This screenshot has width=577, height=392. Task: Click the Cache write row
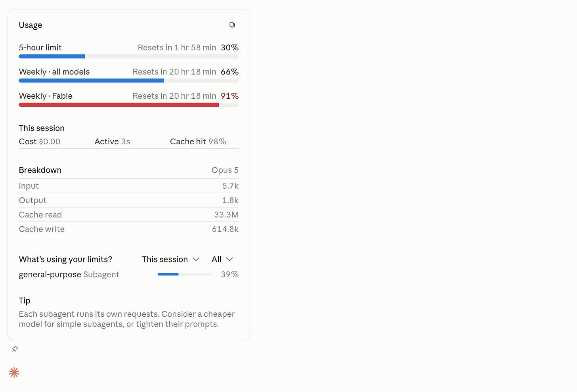click(x=129, y=229)
